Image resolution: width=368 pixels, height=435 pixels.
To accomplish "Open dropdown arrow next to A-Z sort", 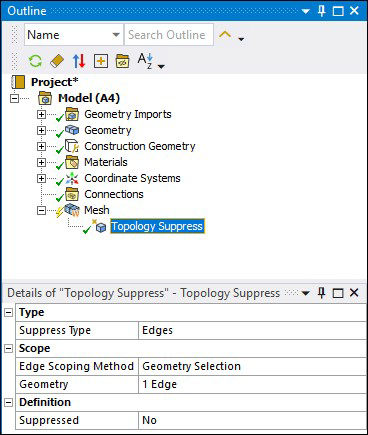I will coord(161,66).
